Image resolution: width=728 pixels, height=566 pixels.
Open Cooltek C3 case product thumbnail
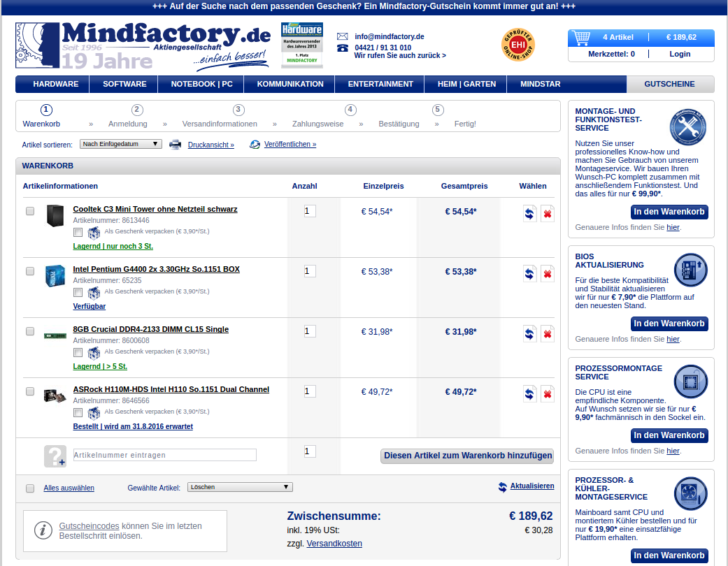(x=55, y=216)
